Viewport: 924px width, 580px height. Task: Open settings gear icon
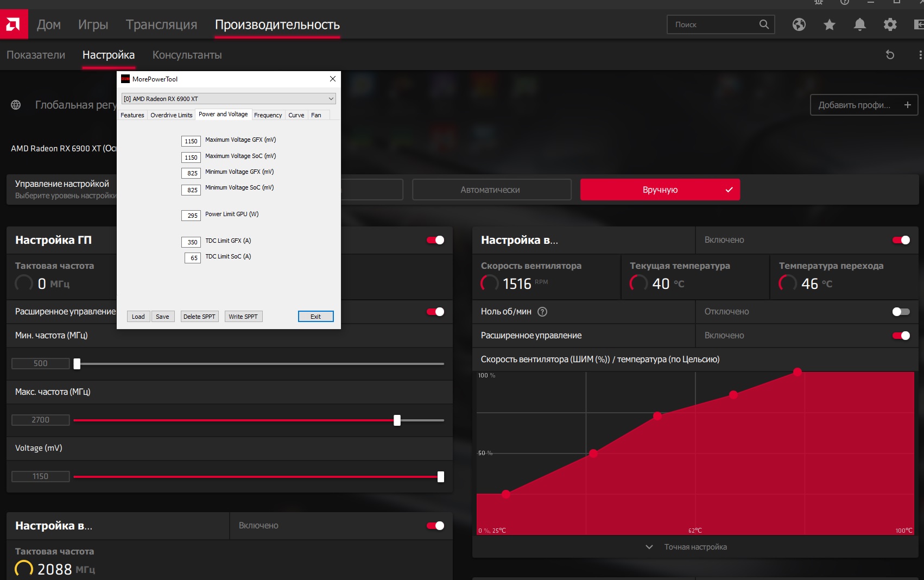tap(890, 24)
